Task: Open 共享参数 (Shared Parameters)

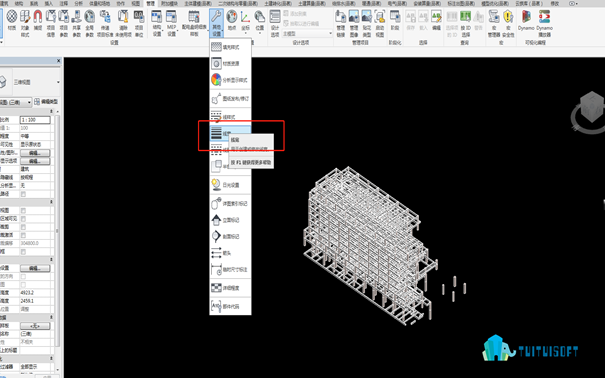Action: tap(76, 23)
